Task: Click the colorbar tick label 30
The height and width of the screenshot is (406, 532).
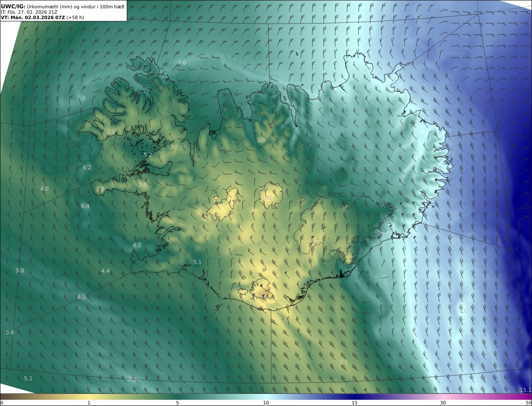Action: [443, 403]
